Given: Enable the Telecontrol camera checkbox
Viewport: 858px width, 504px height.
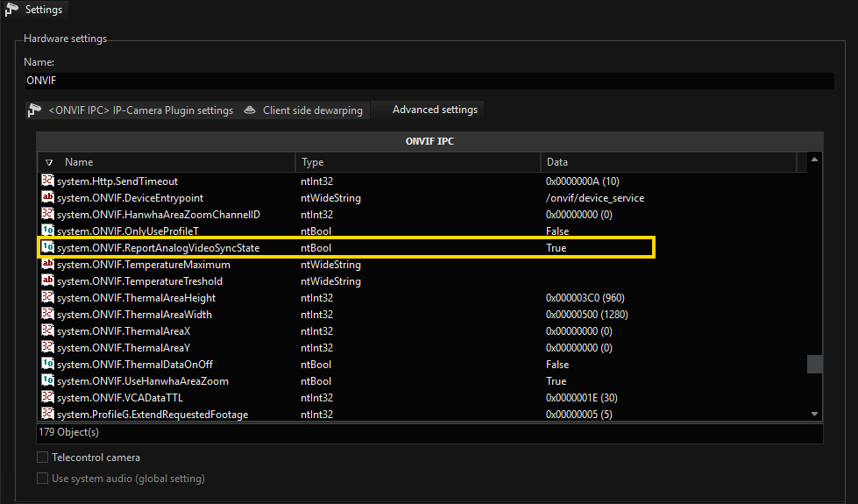Looking at the screenshot, I should (42, 458).
